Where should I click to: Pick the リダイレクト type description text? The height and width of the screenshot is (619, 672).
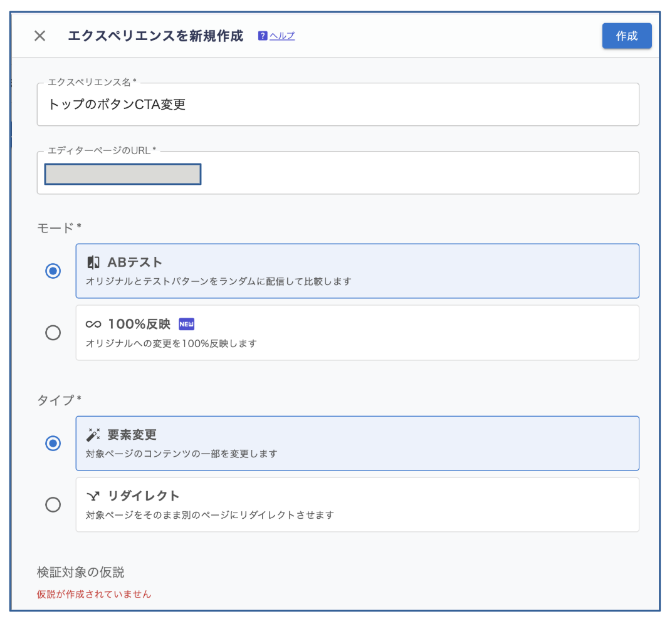click(x=209, y=515)
